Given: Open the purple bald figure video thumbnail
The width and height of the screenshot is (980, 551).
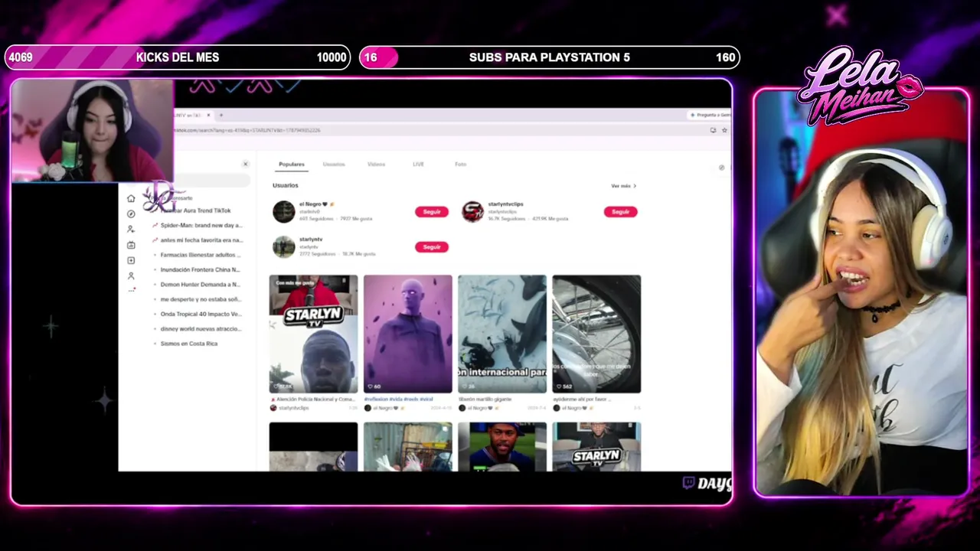Looking at the screenshot, I should click(x=407, y=334).
